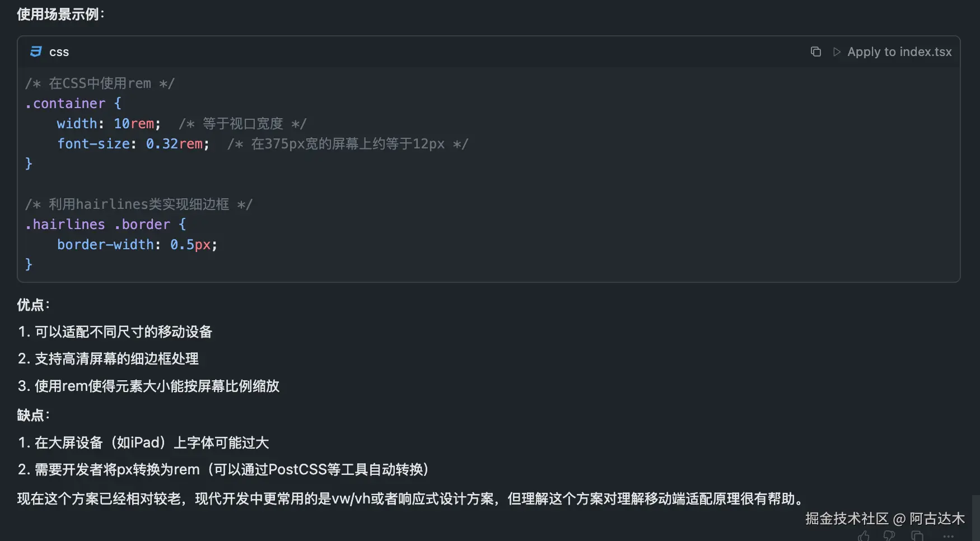Click the copy icon at the bottom of the response

point(917,536)
